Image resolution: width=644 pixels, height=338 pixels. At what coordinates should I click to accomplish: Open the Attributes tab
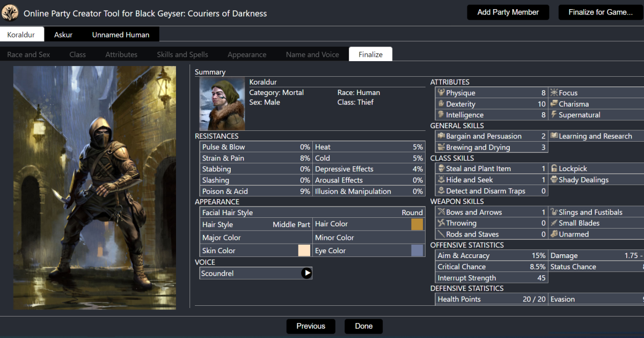click(x=121, y=54)
